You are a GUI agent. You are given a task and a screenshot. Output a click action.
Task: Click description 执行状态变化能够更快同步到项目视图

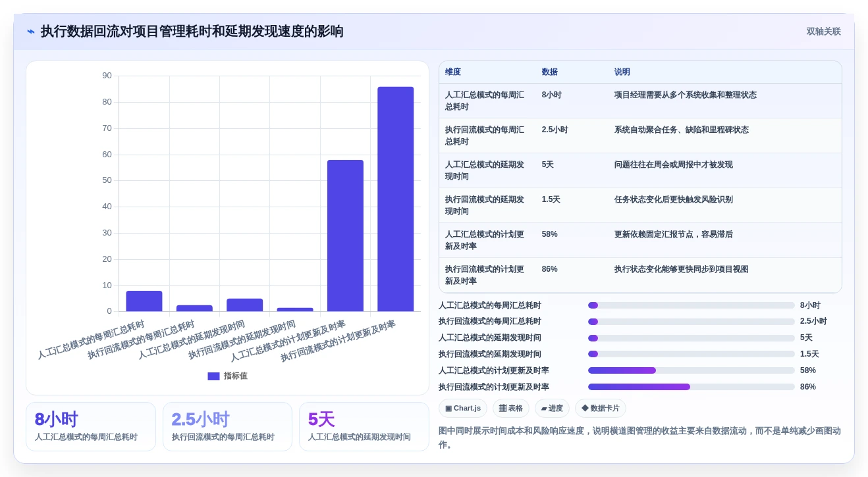(x=682, y=269)
